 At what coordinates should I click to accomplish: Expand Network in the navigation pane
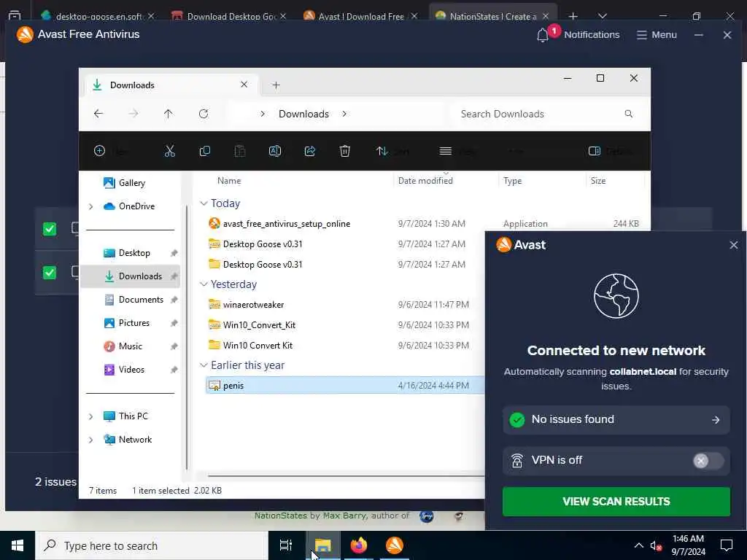point(90,440)
